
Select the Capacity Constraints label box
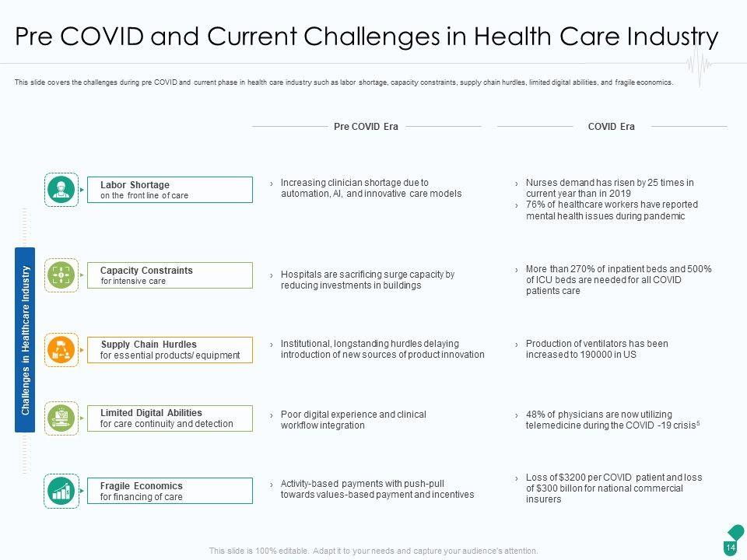point(170,275)
